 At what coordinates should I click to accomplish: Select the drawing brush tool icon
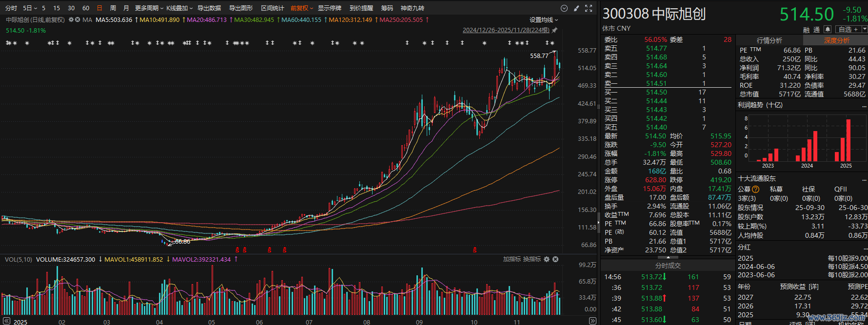(x=576, y=8)
